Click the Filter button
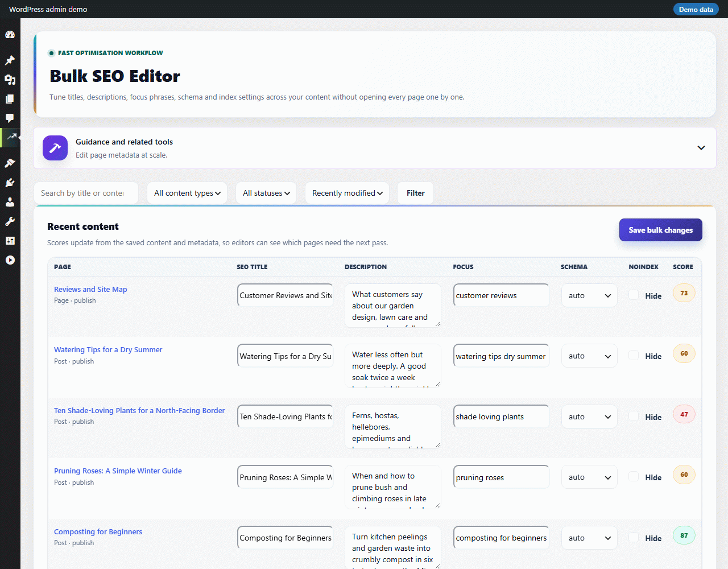The image size is (728, 569). tap(415, 193)
